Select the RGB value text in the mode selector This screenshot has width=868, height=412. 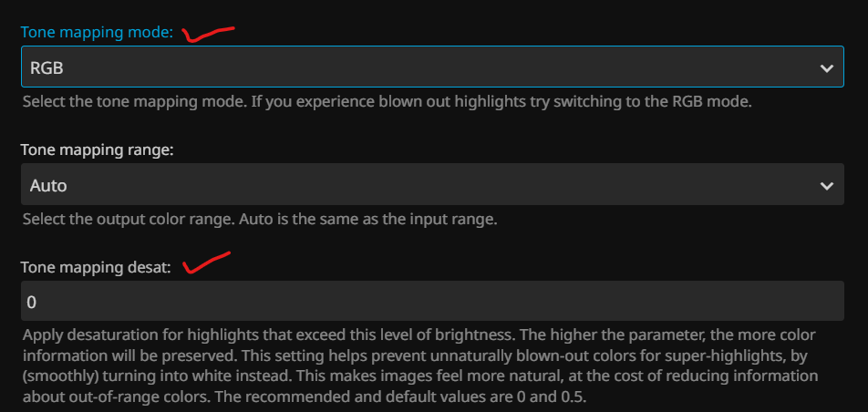coord(46,68)
